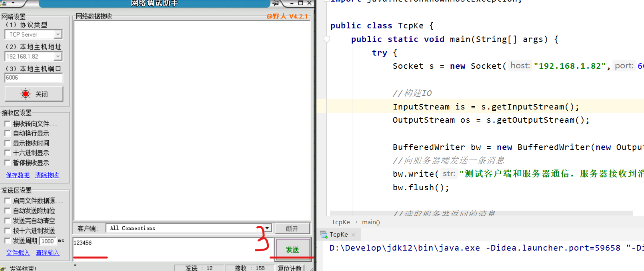The image size is (644, 271).
Task: Click the OutputStream os line in editor
Action: pyautogui.click(x=491, y=120)
